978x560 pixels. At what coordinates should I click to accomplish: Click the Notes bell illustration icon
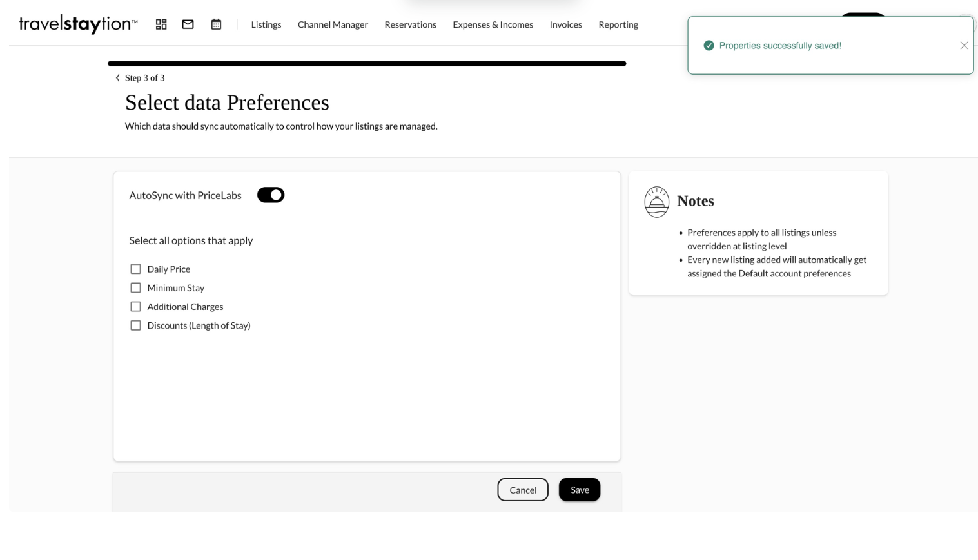coord(656,202)
